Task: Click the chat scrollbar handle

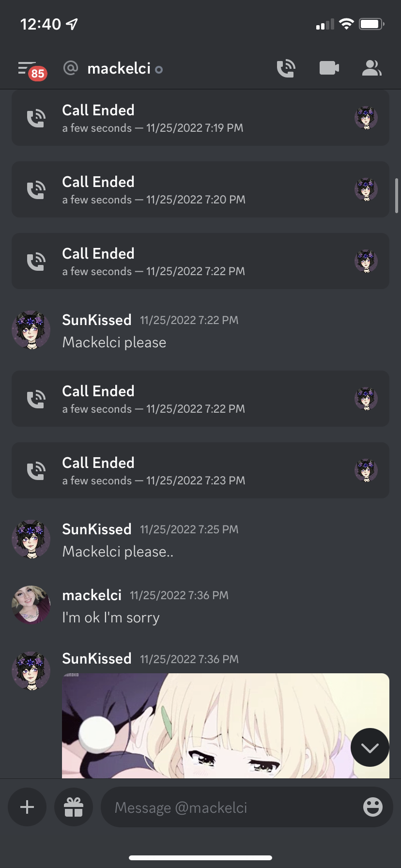Action: pyautogui.click(x=397, y=196)
